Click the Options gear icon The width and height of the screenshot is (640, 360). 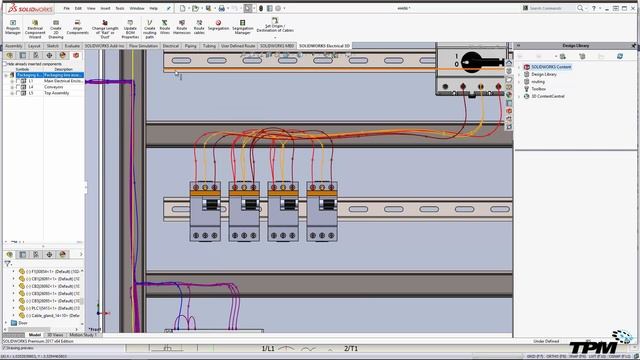(278, 8)
